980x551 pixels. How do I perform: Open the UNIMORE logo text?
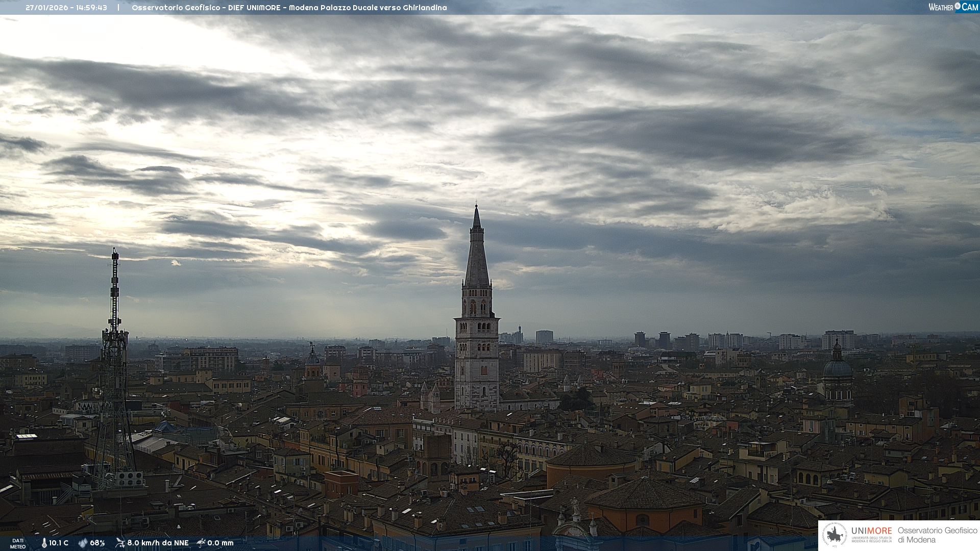click(x=871, y=531)
